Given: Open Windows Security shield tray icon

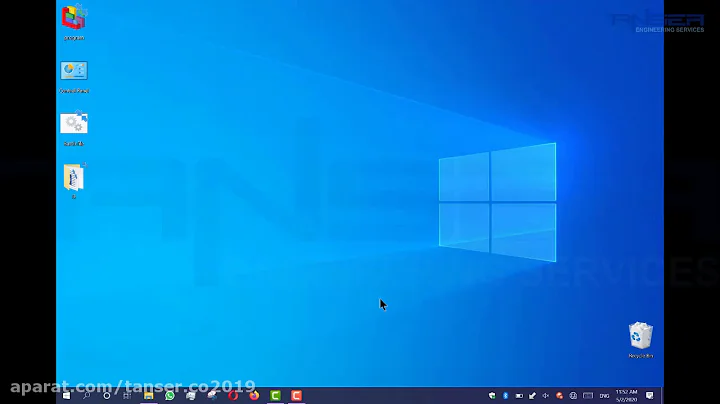Looking at the screenshot, I should [492, 396].
